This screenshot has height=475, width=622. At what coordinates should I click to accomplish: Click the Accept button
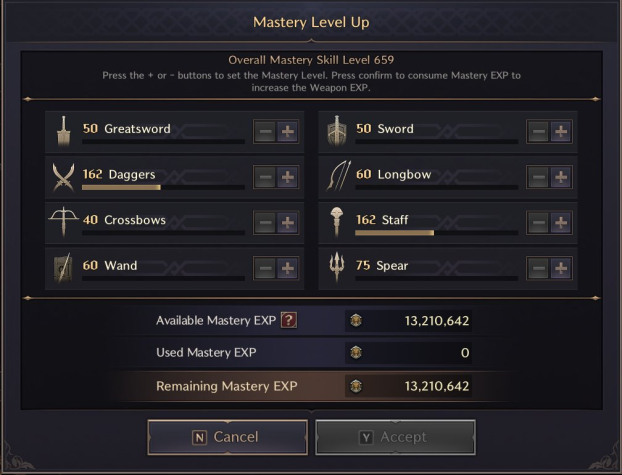(x=395, y=437)
